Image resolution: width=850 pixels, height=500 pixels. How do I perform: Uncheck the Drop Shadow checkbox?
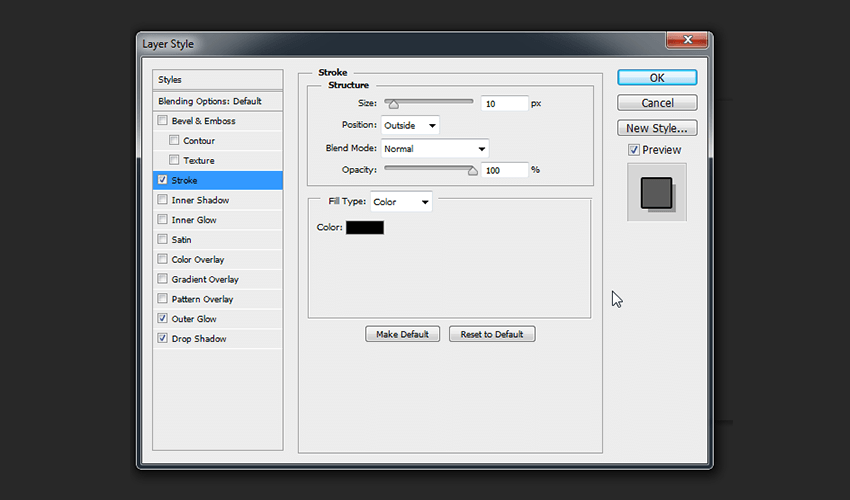click(162, 338)
